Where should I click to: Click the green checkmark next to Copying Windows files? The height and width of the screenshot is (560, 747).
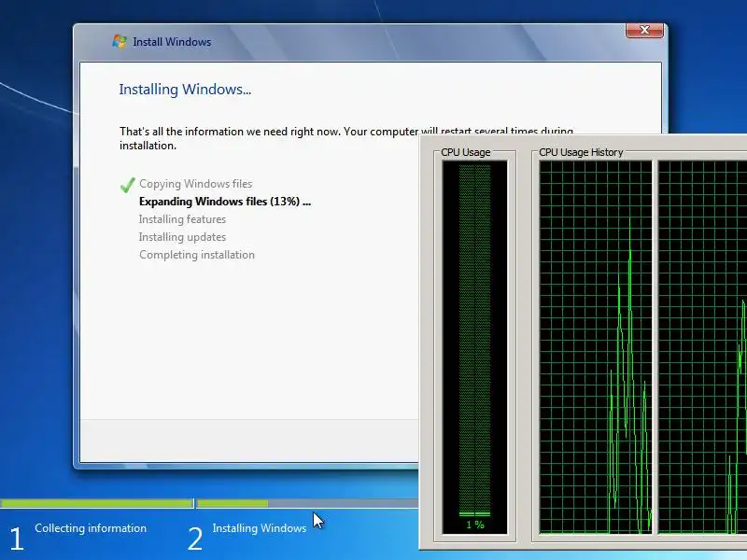[128, 185]
